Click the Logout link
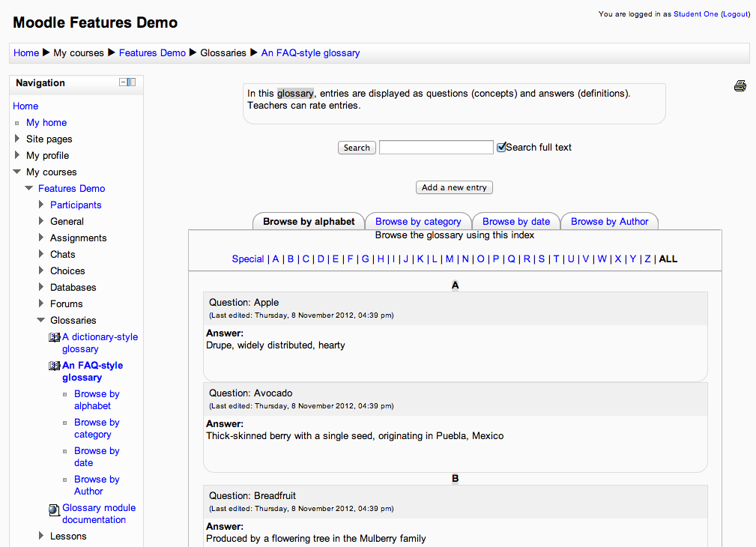The height and width of the screenshot is (547, 756). pyautogui.click(x=735, y=14)
